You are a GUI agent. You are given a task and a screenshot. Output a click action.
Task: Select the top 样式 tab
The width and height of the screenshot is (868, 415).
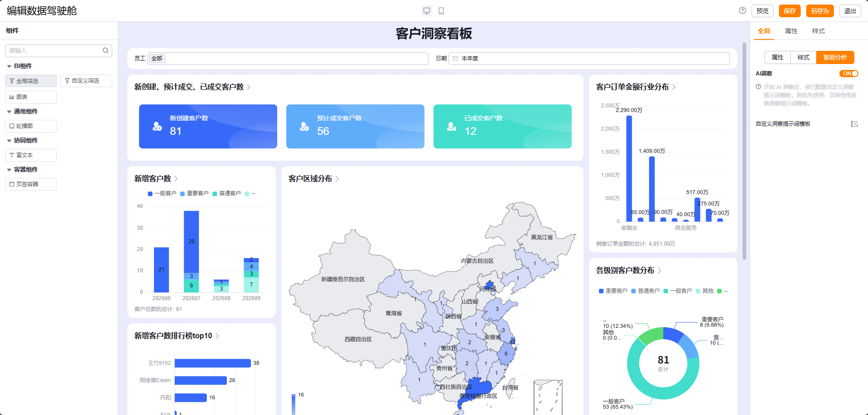point(818,31)
